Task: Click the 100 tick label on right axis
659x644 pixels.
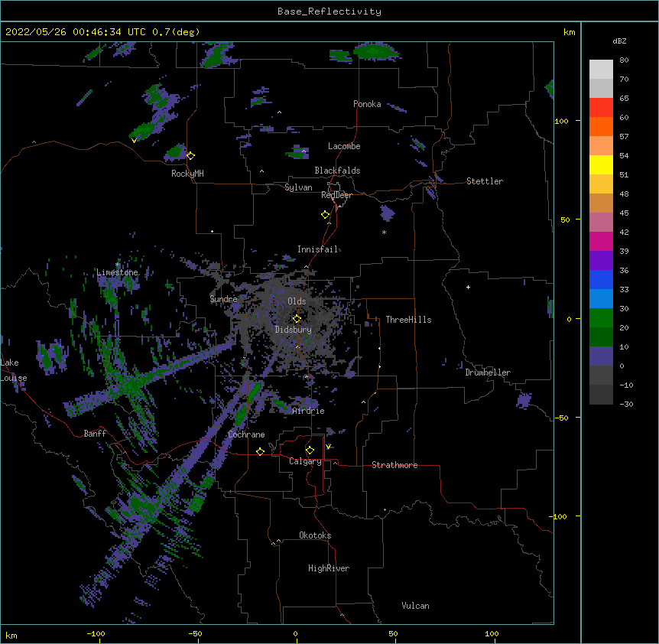Action: click(x=561, y=121)
